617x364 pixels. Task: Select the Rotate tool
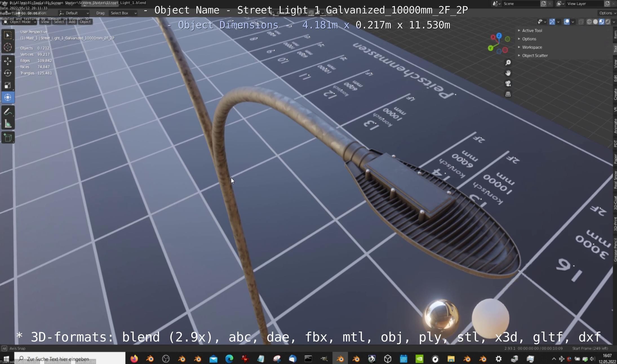pos(8,73)
